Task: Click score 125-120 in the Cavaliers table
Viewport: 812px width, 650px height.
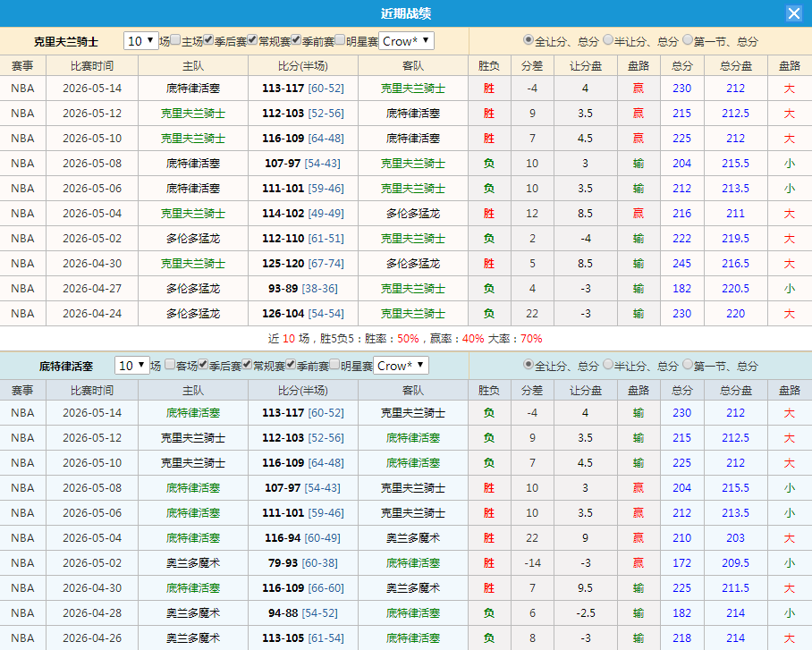Action: (283, 264)
